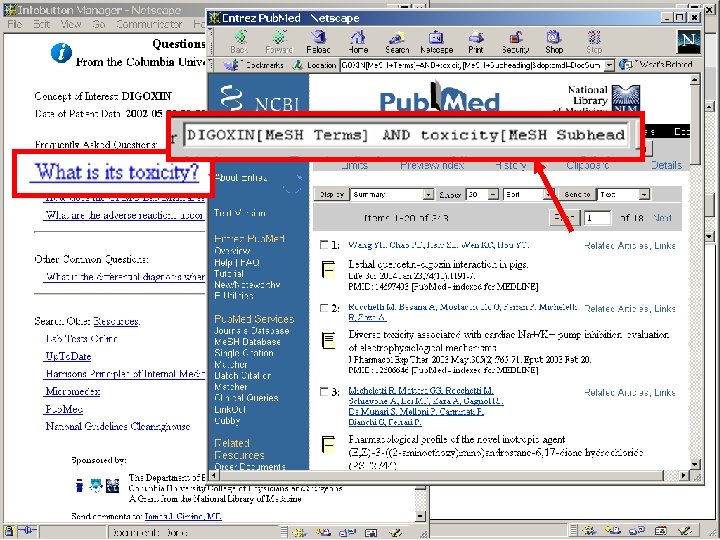Click the Infobutton Manager blue info icon
Image resolution: width=720 pixels, height=540 pixels.
(61, 53)
